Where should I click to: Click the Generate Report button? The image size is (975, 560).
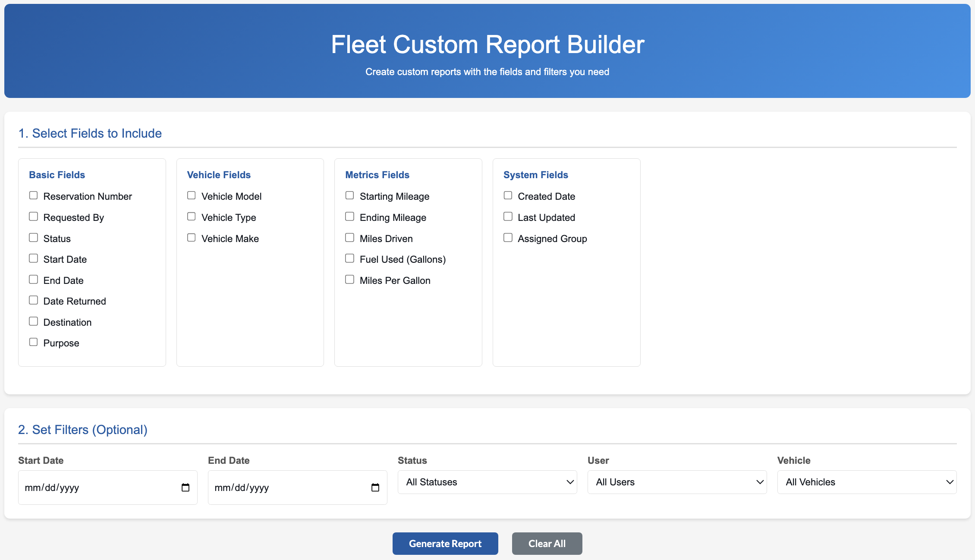(445, 544)
